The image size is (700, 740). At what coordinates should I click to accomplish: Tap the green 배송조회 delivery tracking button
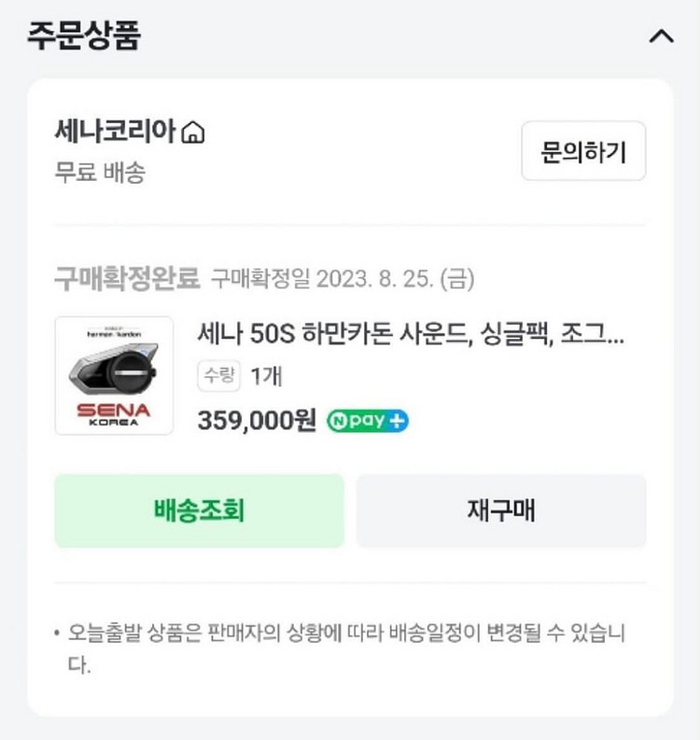tap(199, 510)
